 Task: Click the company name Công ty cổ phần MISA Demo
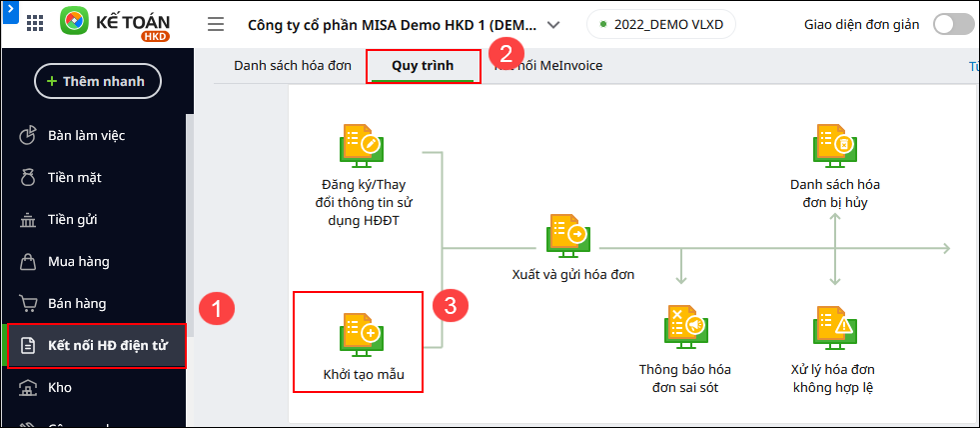[x=392, y=25]
